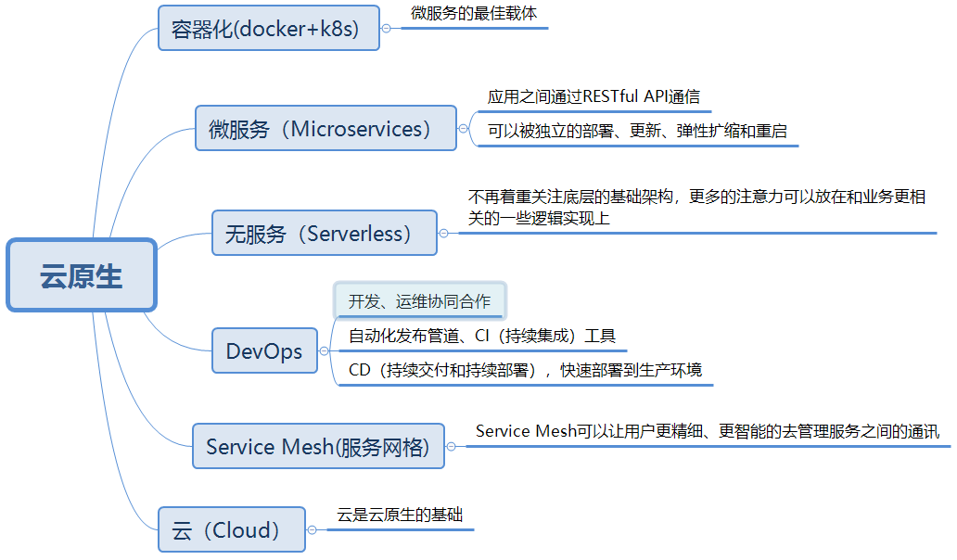The width and height of the screenshot is (957, 560).
Task: Collapse the DevOps branch circle
Action: pos(323,350)
